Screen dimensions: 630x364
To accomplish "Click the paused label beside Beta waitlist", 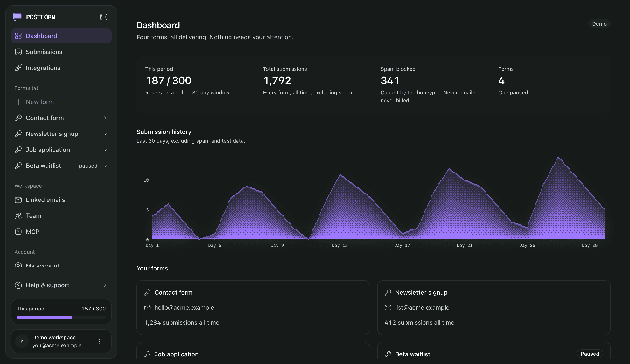I will tap(88, 166).
